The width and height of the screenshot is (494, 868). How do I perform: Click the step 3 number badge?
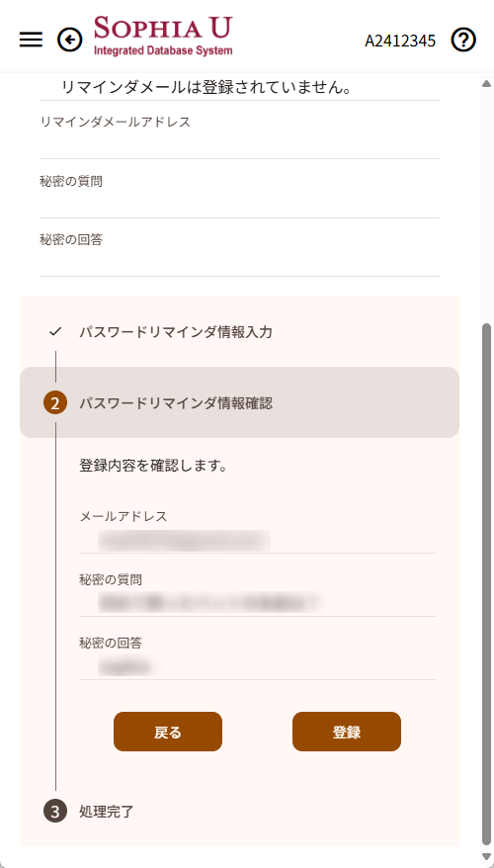[x=54, y=812]
